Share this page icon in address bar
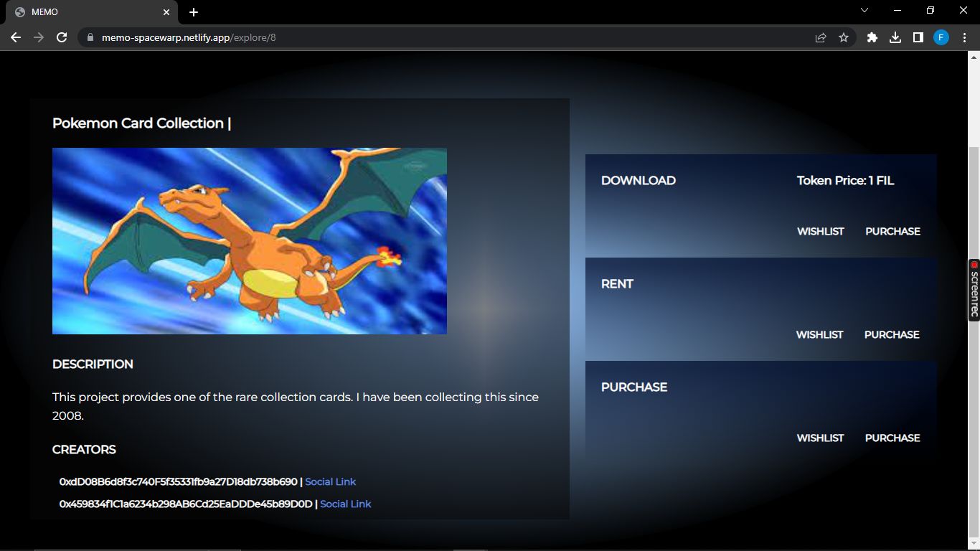 (x=821, y=37)
